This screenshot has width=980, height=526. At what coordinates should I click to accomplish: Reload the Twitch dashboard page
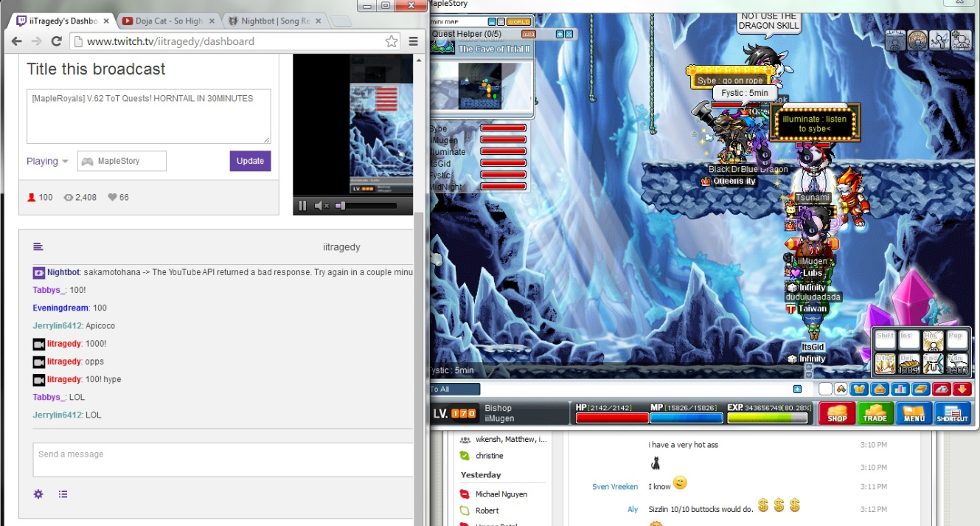[x=57, y=41]
